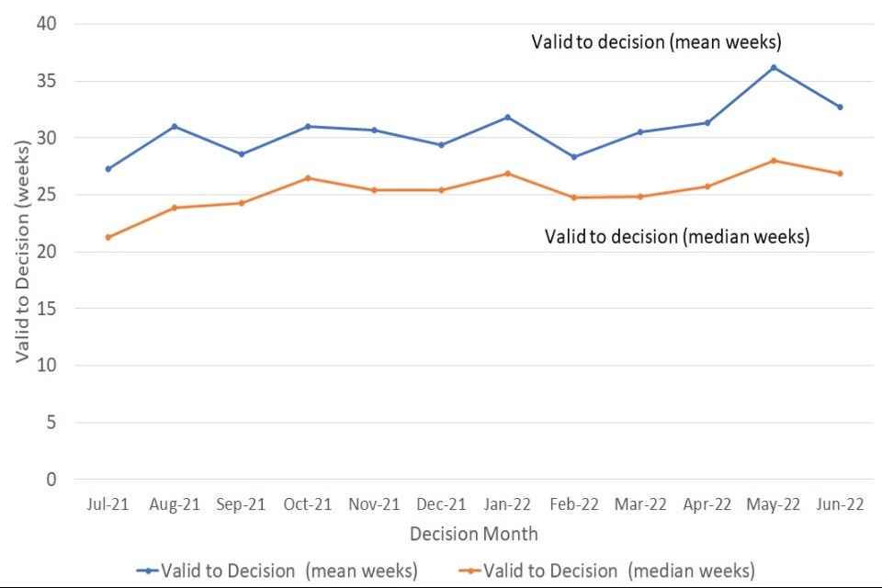Select the 'Decision Month' x-axis title
The width and height of the screenshot is (882, 588).
474,534
